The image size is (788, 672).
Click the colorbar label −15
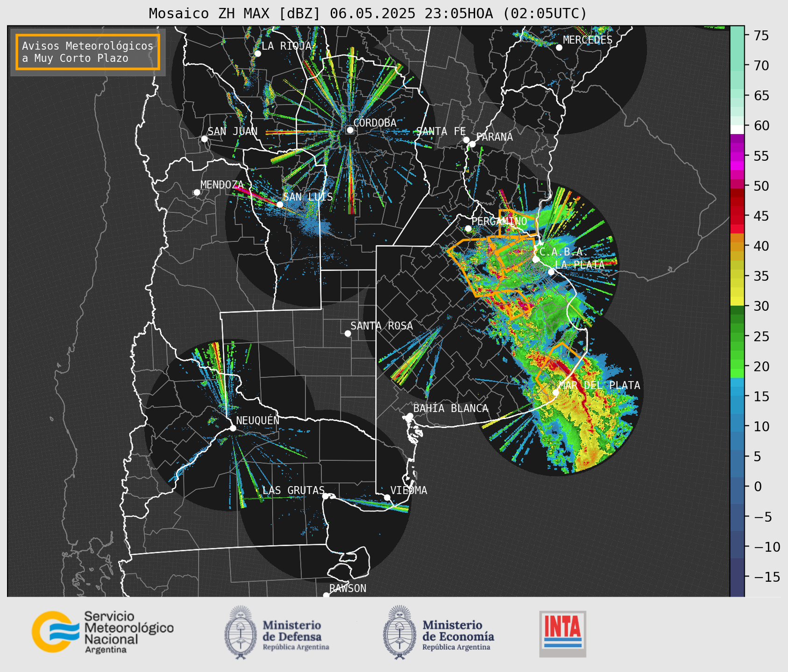[x=766, y=577]
